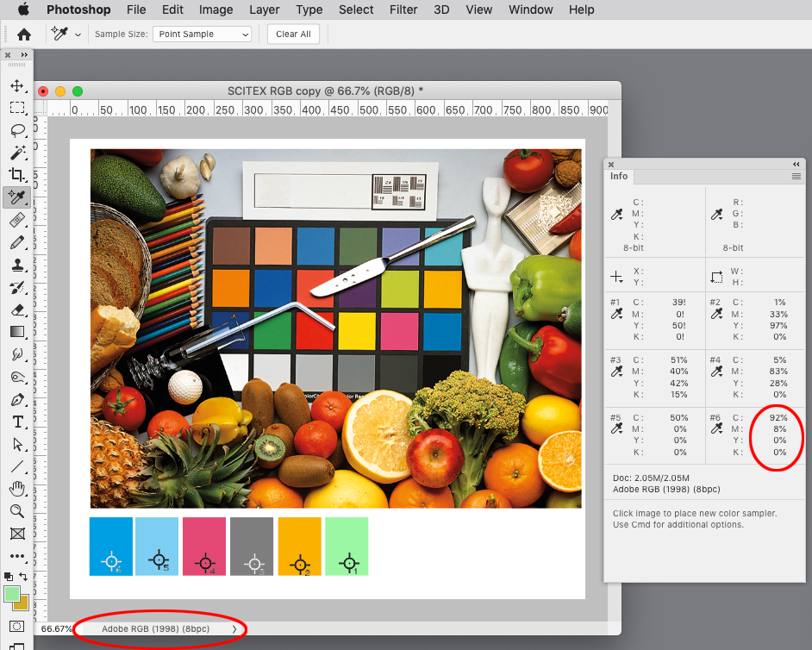Screen dimensions: 812x650
Task: Click the pink color patch in image
Action: point(204,546)
